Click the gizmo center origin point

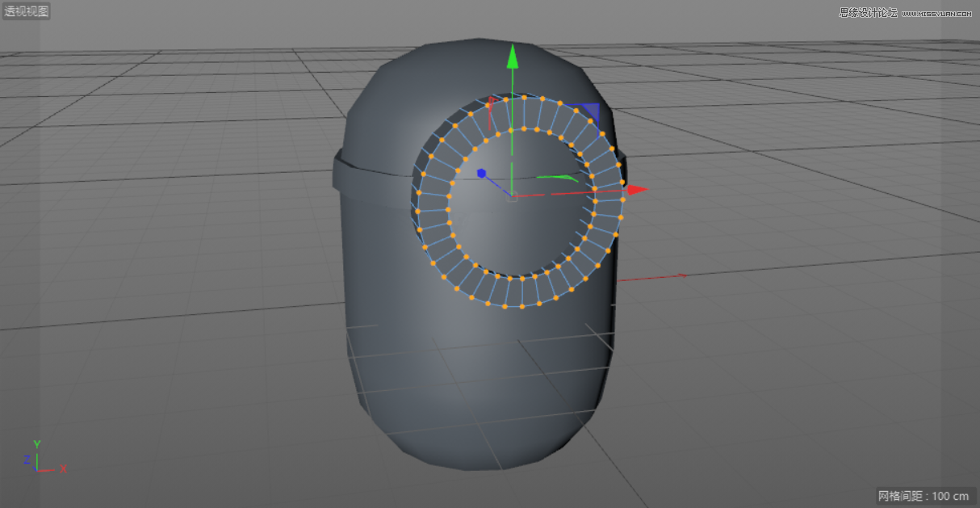coord(513,195)
